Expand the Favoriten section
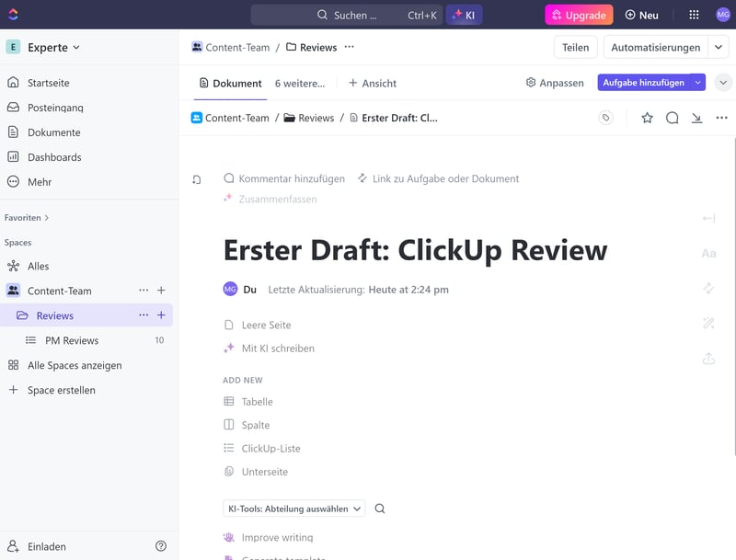Screen dimensions: 736x560 (27, 218)
